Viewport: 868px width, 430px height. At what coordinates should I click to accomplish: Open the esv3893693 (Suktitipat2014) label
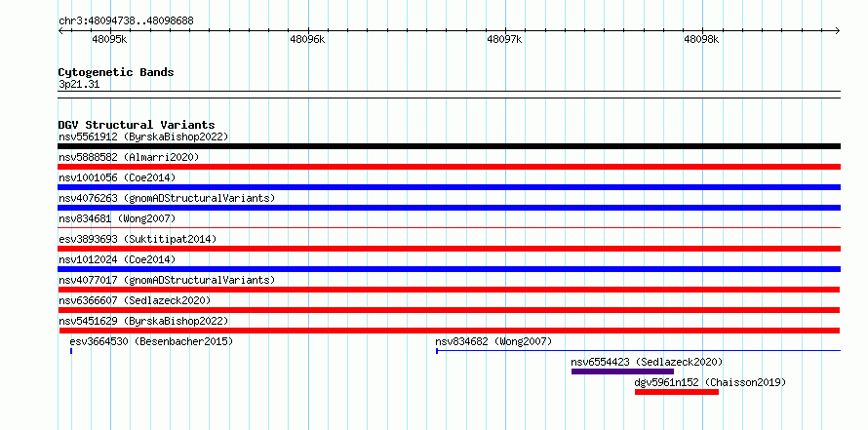click(138, 239)
